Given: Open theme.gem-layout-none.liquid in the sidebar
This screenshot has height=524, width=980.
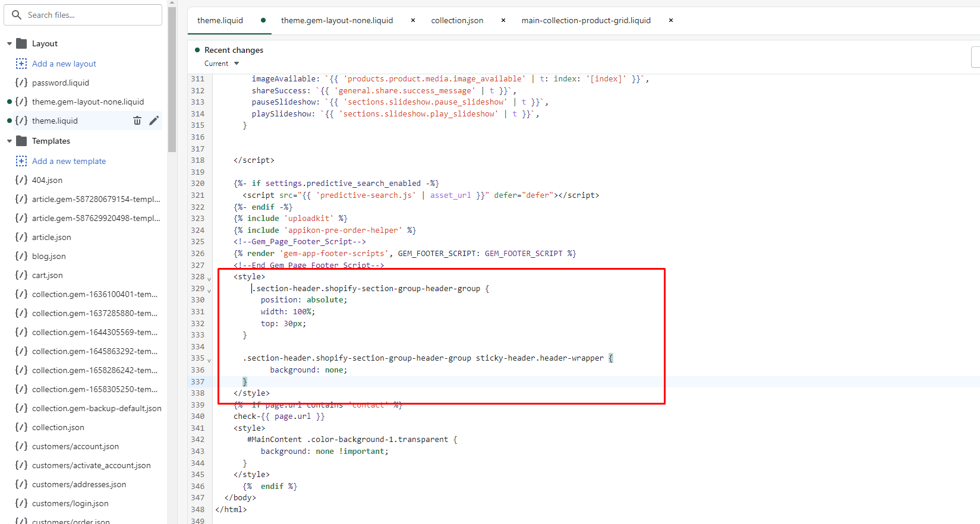Looking at the screenshot, I should coord(88,102).
